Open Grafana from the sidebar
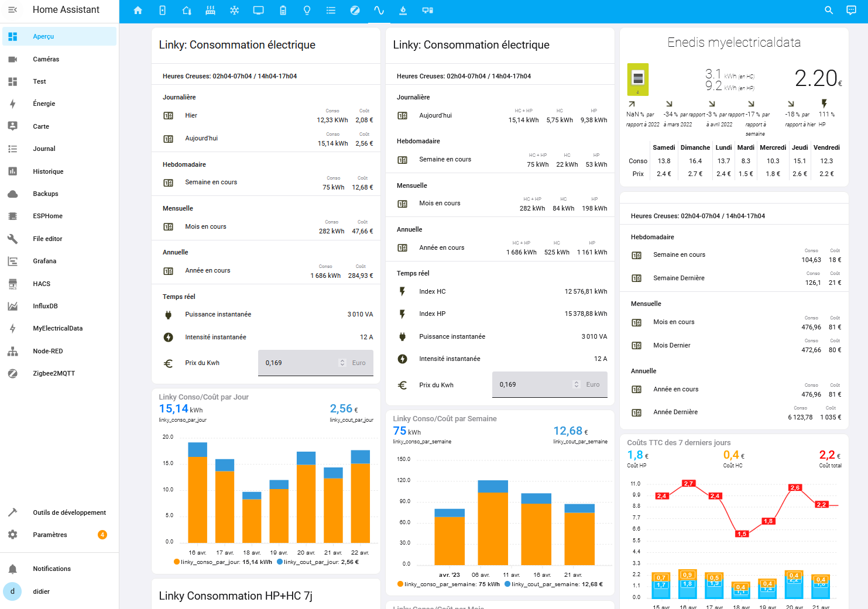Image resolution: width=868 pixels, height=609 pixels. point(44,261)
